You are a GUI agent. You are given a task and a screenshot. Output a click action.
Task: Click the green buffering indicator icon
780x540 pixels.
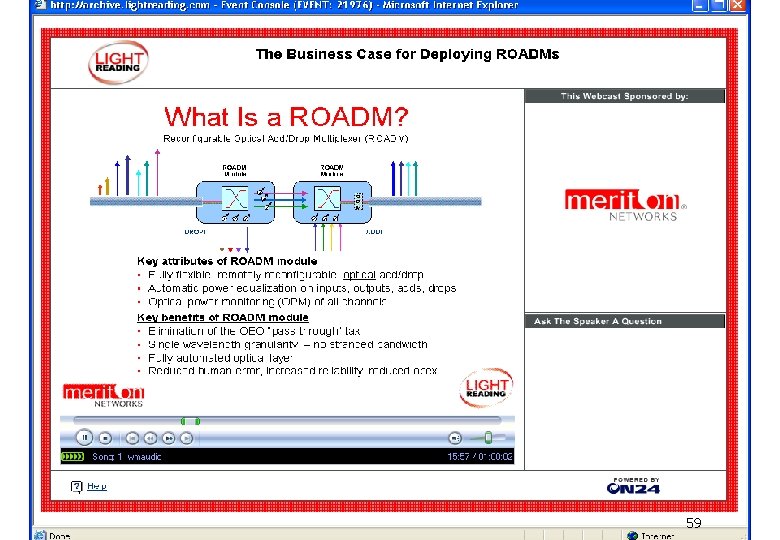click(73, 456)
